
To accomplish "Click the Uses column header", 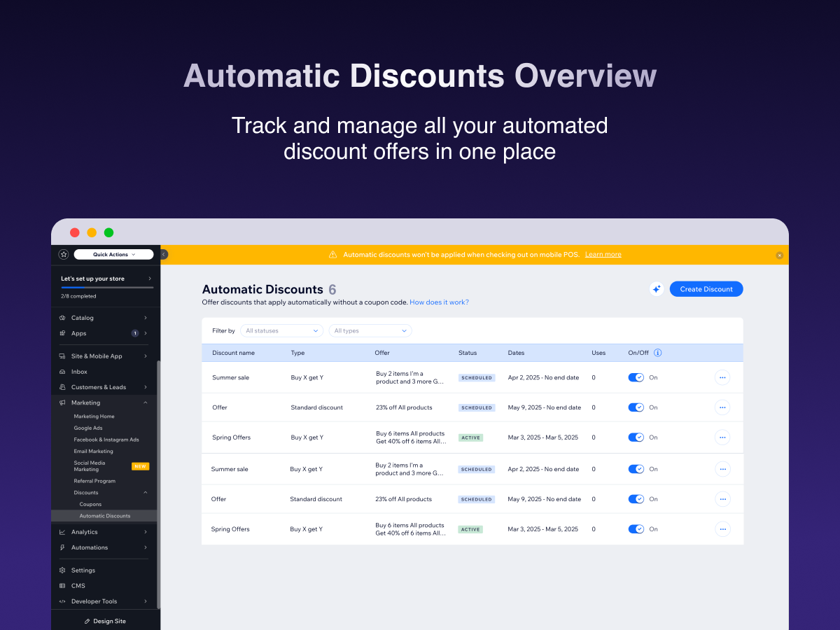I will pyautogui.click(x=598, y=353).
